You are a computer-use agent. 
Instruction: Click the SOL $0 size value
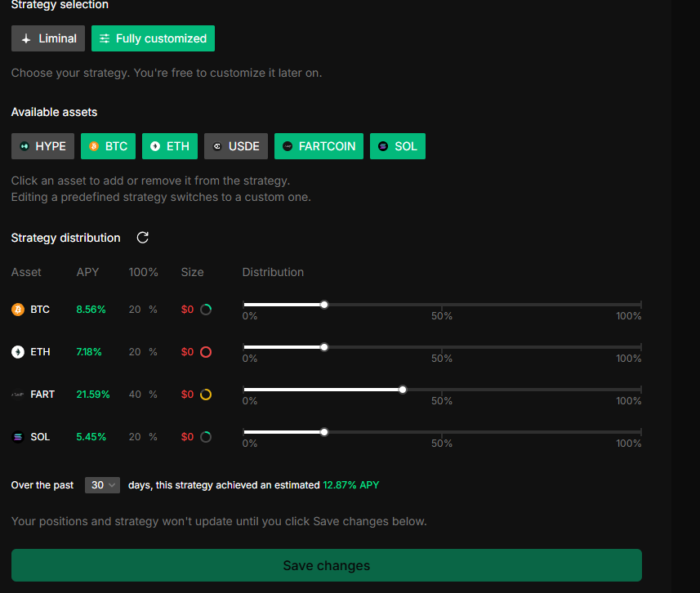[x=188, y=437]
